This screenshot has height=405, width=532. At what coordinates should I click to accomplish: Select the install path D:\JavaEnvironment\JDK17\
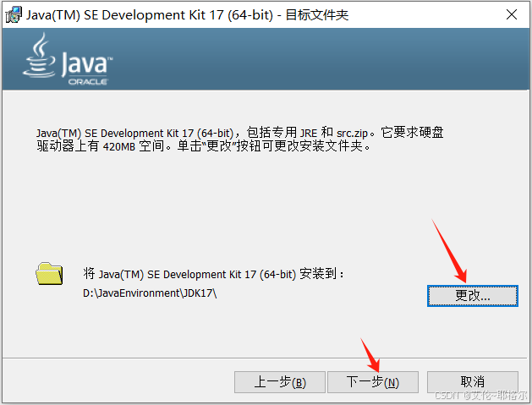(x=150, y=293)
